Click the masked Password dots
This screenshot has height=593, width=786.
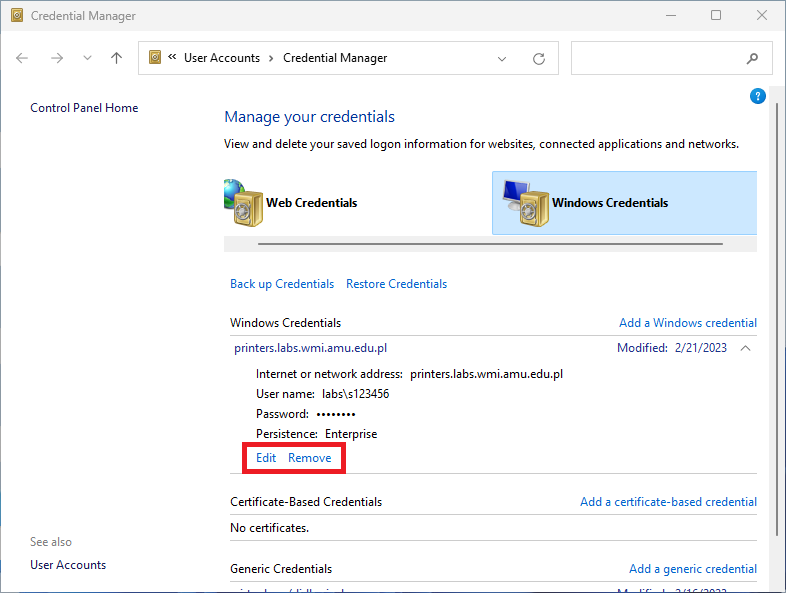pos(336,415)
